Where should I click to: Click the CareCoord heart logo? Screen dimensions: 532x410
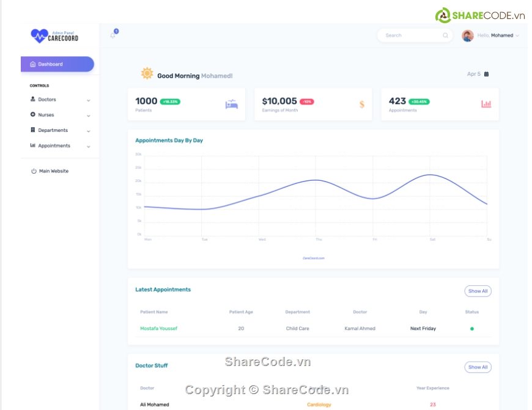[x=39, y=36]
